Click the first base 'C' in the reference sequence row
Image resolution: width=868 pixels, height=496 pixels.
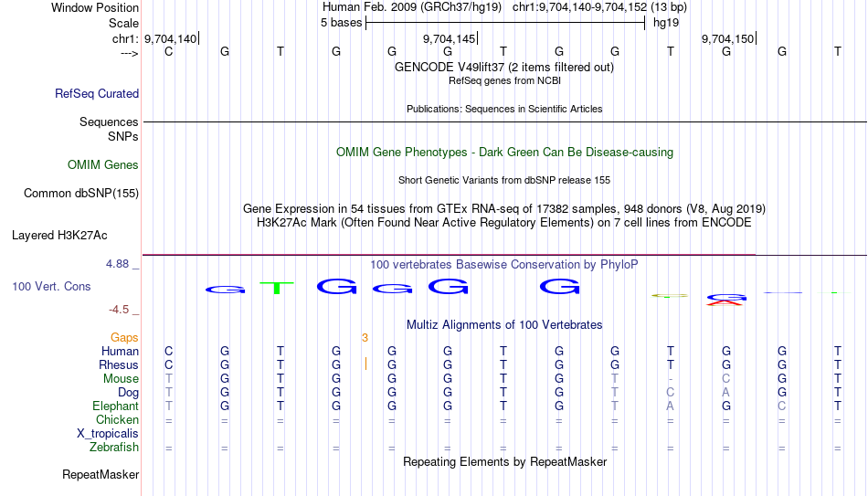(169, 51)
